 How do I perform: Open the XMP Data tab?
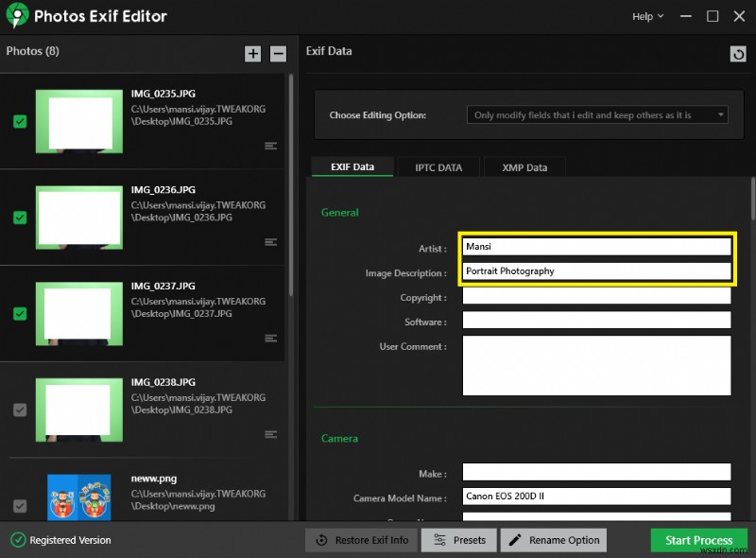coord(524,166)
